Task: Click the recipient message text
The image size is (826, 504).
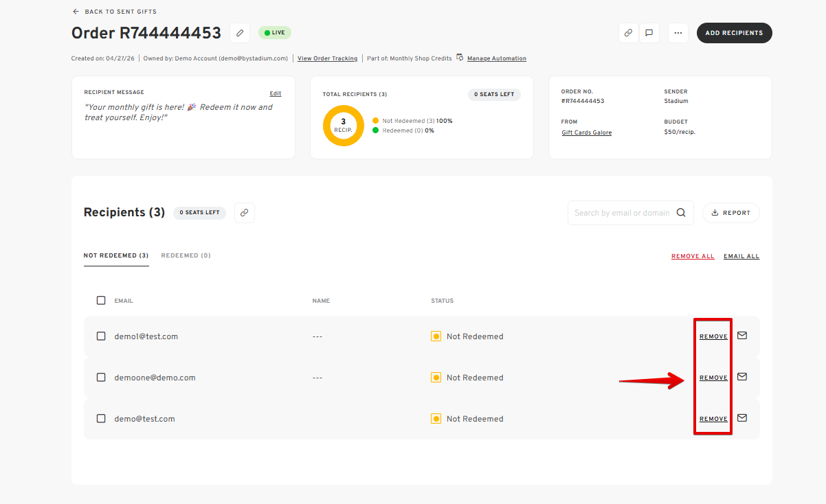Action: pos(179,113)
